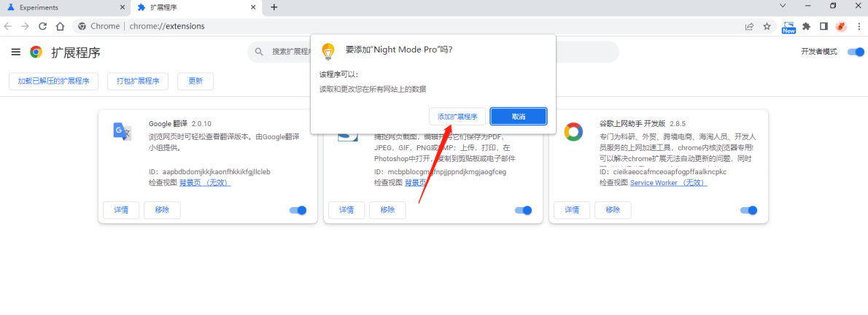
Task: Switch to the Experiments tab
Action: [66, 8]
